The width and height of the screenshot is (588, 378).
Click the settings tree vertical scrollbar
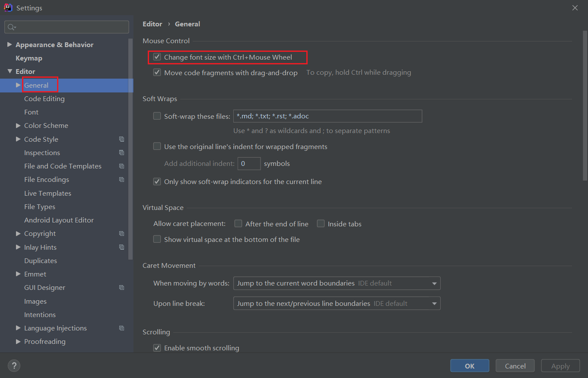click(131, 149)
